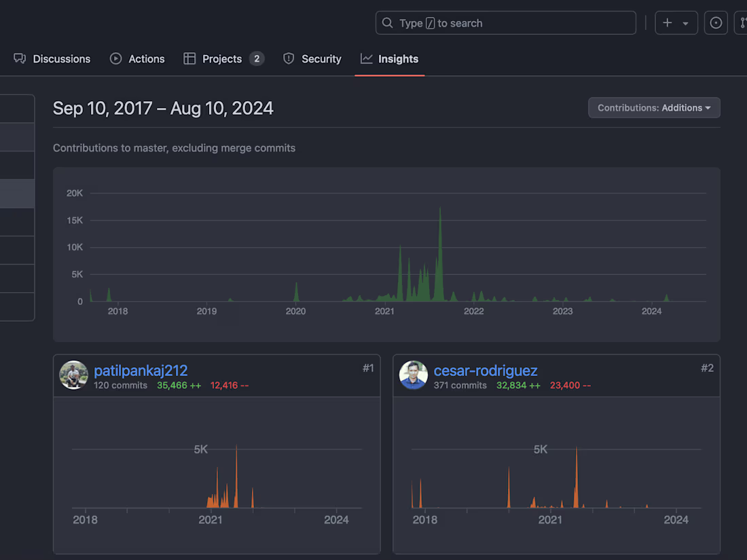Open the issues circle-dot icon in the header
The height and width of the screenshot is (560, 747).
(716, 22)
